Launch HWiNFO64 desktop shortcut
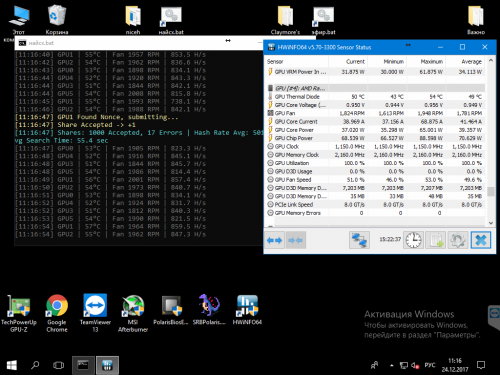Image resolution: width=500 pixels, height=375 pixels. coord(247,310)
